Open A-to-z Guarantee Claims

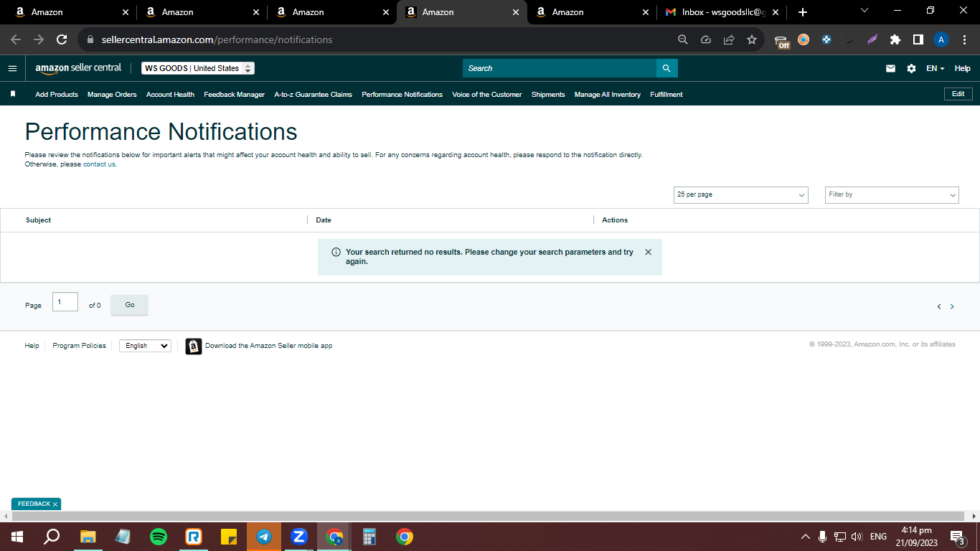tap(313, 94)
